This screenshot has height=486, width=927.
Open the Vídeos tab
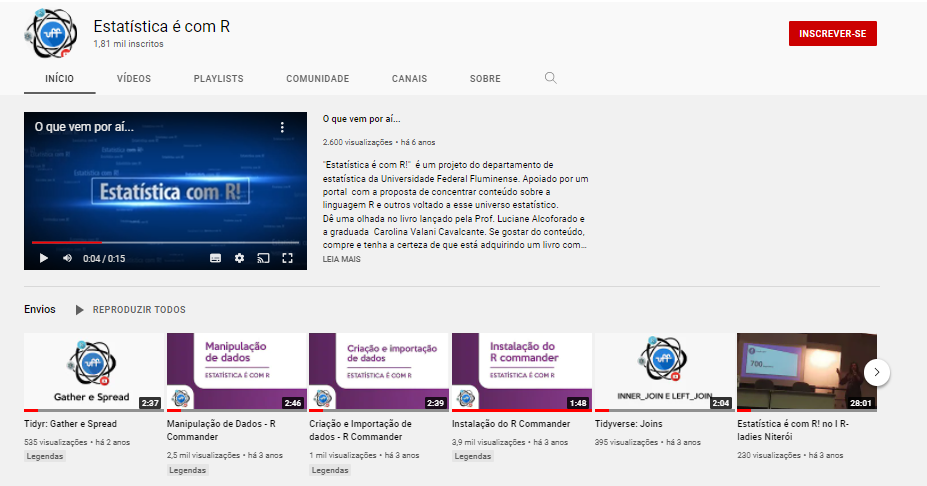[134, 79]
